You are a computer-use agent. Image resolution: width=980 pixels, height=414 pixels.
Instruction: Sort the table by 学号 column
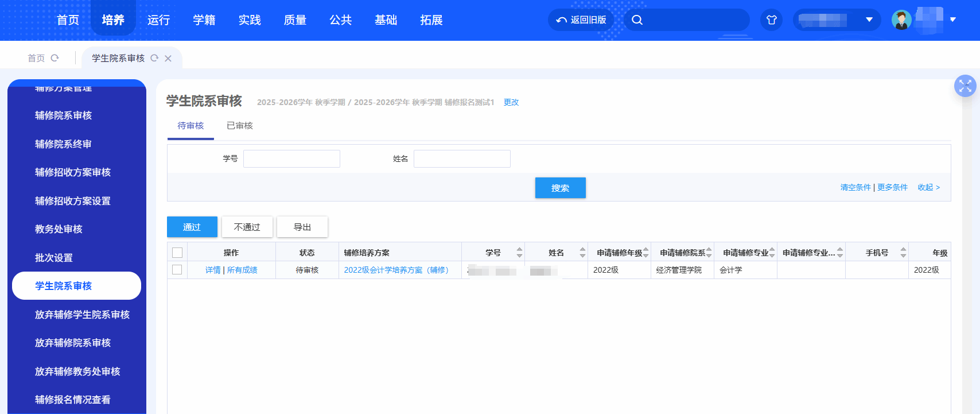(x=519, y=253)
